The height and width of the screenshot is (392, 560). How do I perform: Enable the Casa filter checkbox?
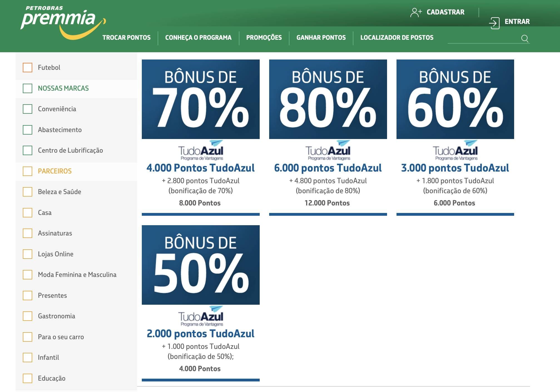(28, 213)
